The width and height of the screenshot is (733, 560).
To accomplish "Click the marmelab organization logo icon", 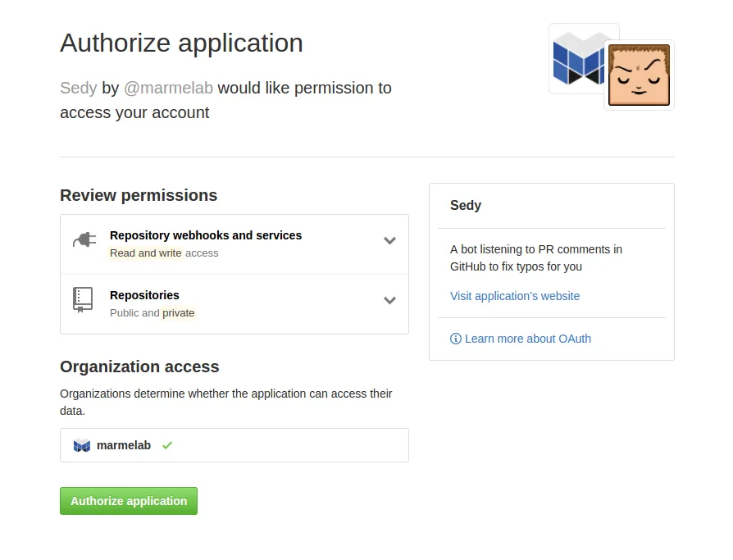I will (x=82, y=445).
